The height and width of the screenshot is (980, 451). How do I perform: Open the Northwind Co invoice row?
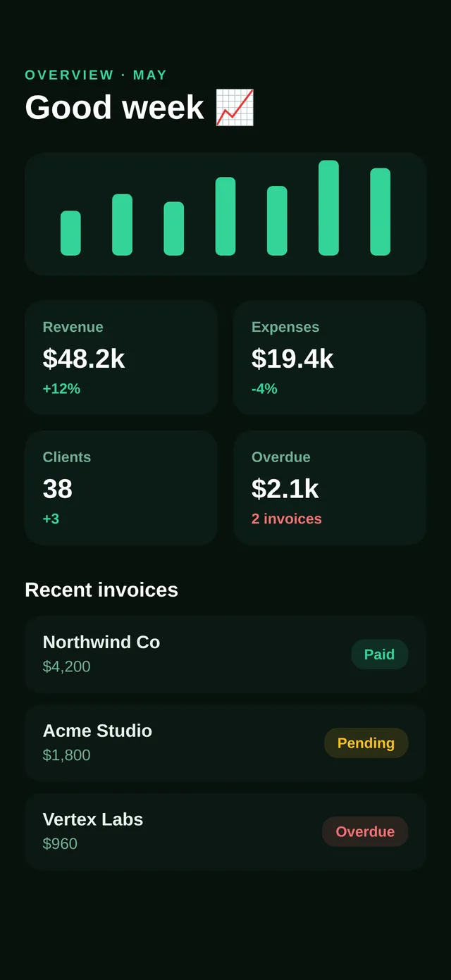point(225,655)
